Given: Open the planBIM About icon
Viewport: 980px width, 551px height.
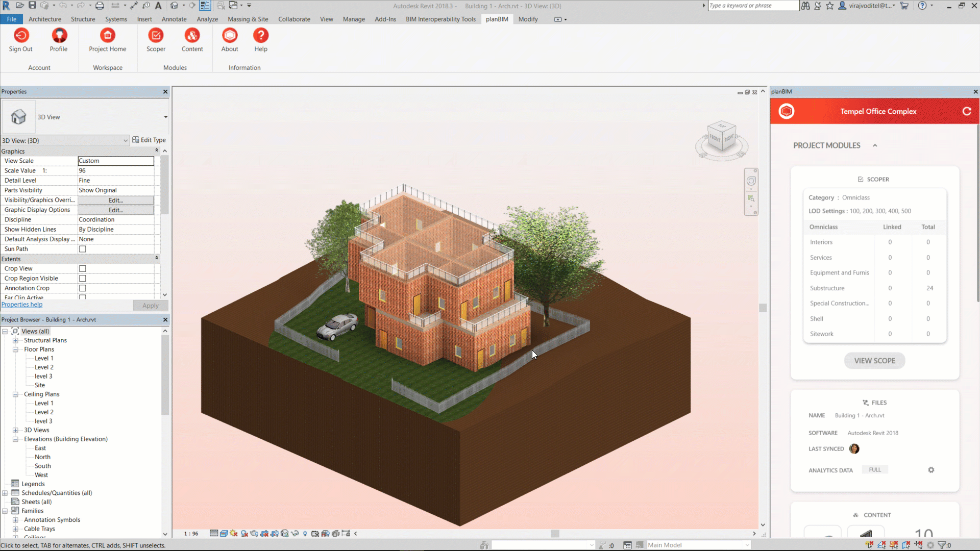Looking at the screenshot, I should (230, 36).
